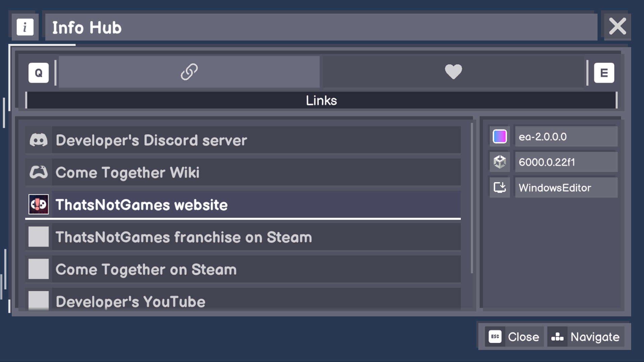Switch to the heart credits tab

tap(453, 72)
